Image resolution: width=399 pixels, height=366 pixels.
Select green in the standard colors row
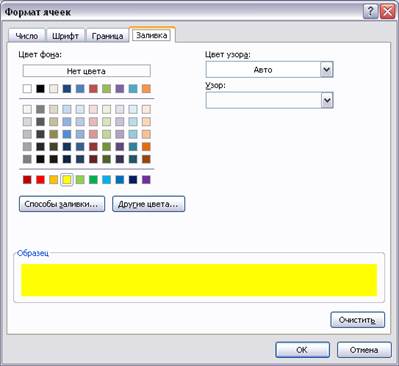pyautogui.click(x=93, y=180)
